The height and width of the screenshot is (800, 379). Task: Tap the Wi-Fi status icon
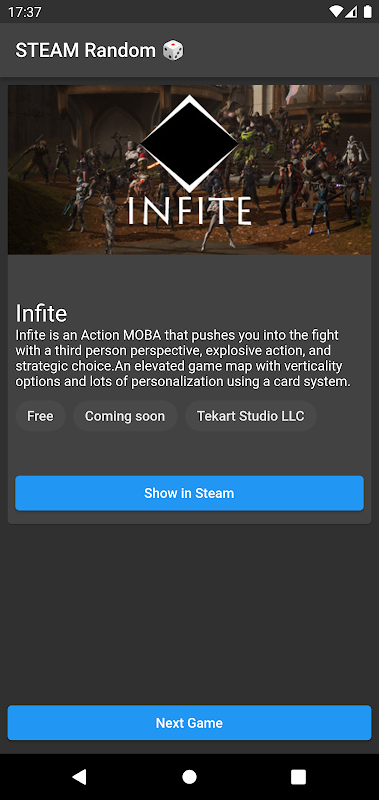point(336,11)
